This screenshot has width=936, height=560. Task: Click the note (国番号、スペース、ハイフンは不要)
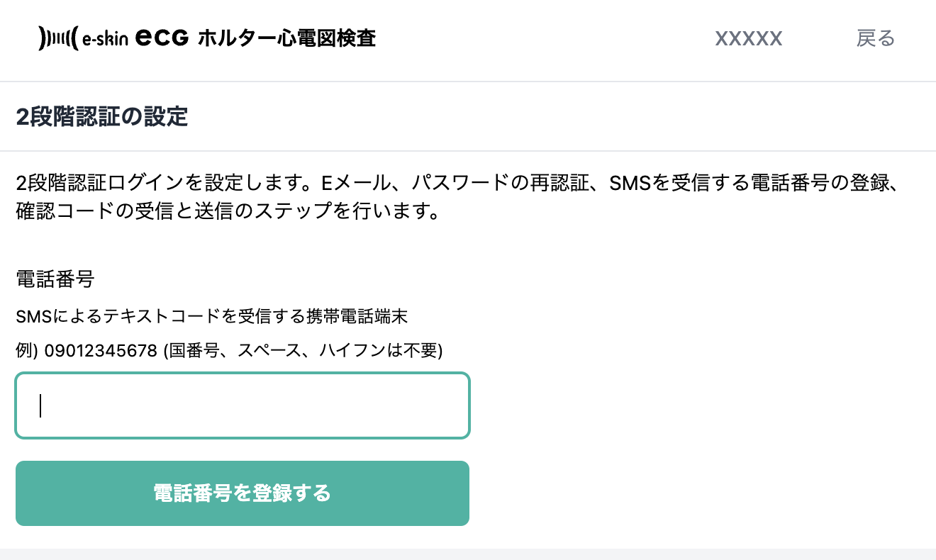[303, 350]
